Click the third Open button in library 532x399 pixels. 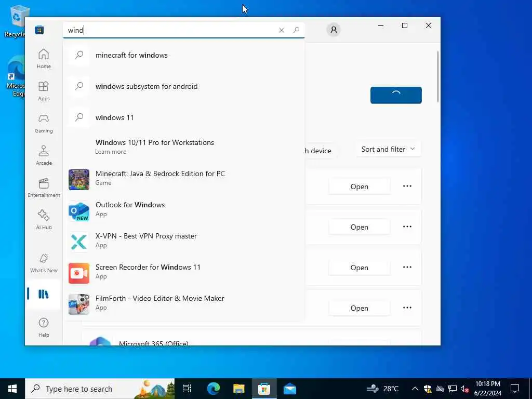click(x=360, y=268)
